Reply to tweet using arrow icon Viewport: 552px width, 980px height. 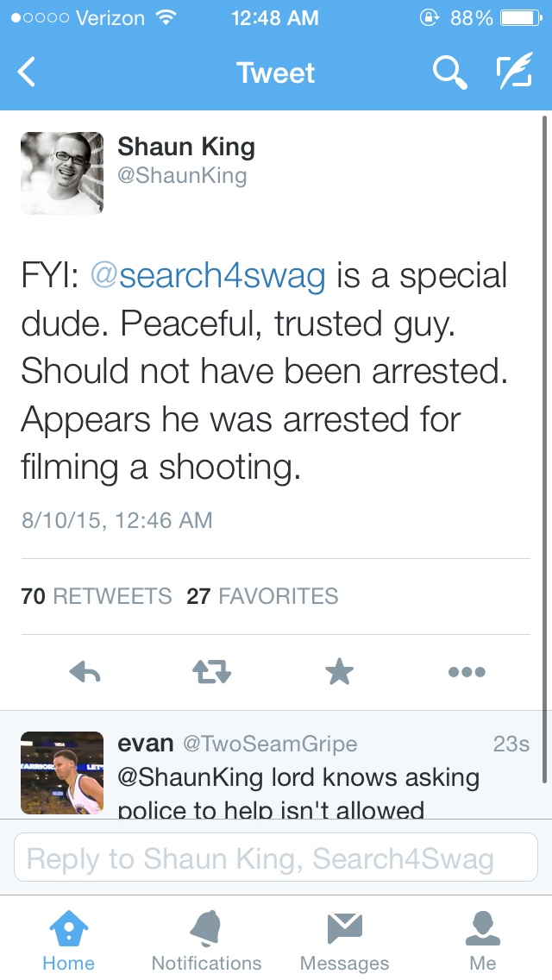coord(85,672)
